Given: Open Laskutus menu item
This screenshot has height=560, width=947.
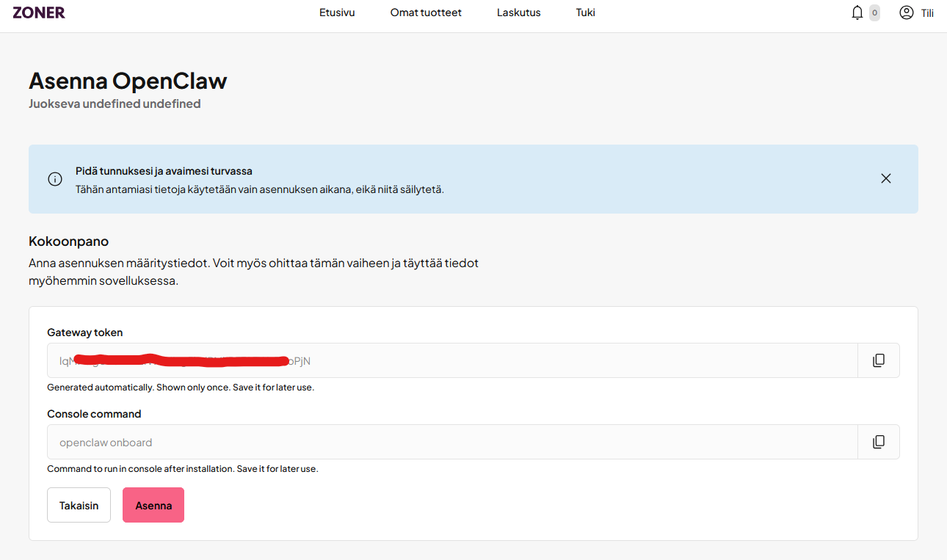Looking at the screenshot, I should (x=519, y=12).
